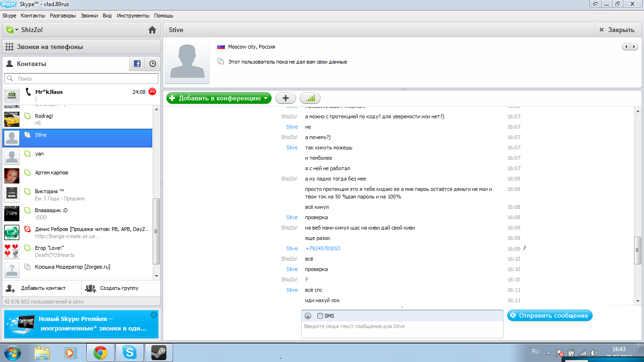
Task: End call with Mr*kJlaus red button
Action: point(152,91)
